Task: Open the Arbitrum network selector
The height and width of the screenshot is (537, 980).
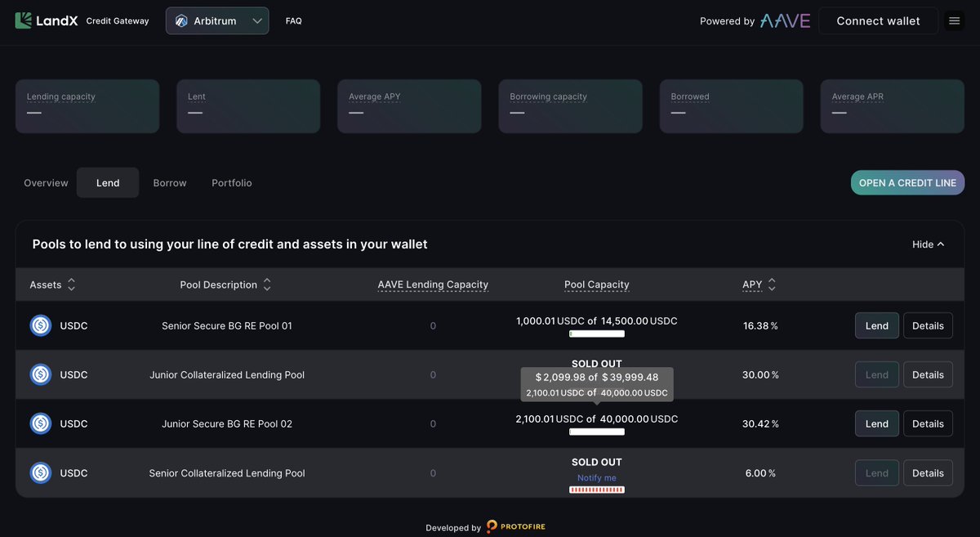Action: coord(216,20)
